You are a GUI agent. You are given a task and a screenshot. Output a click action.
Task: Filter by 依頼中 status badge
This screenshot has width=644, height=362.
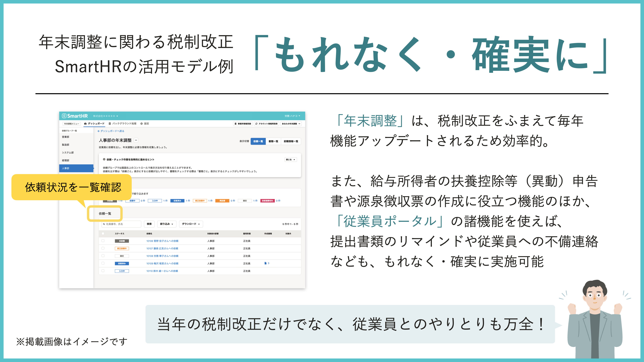point(132,201)
